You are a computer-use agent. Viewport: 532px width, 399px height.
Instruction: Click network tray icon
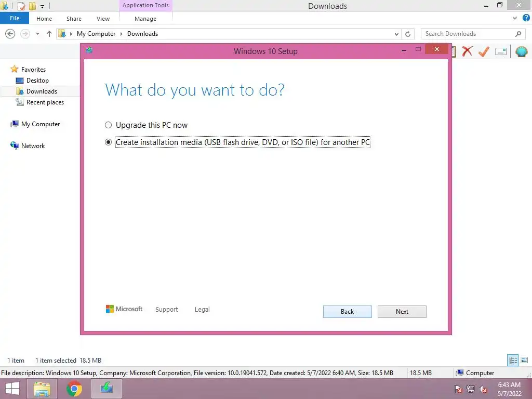[471, 389]
